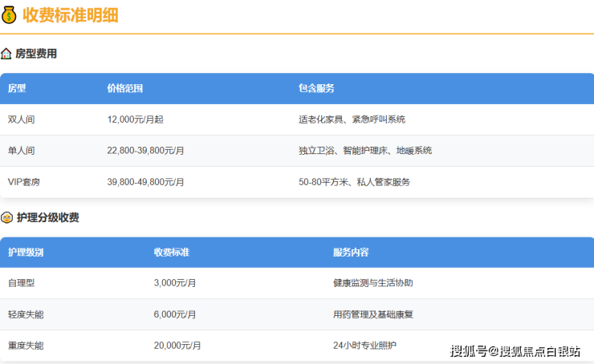This screenshot has height=364, width=594.
Task: Click the 价格范围 column header
Action: point(124,88)
